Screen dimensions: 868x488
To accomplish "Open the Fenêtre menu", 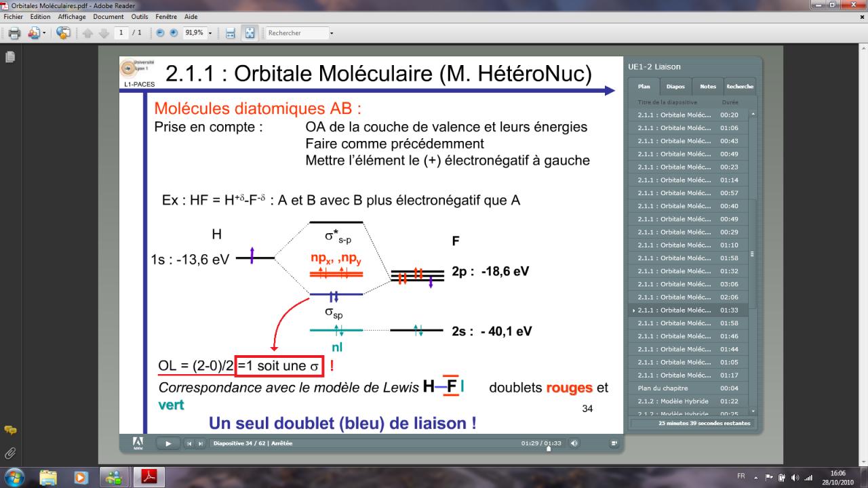I will point(165,16).
